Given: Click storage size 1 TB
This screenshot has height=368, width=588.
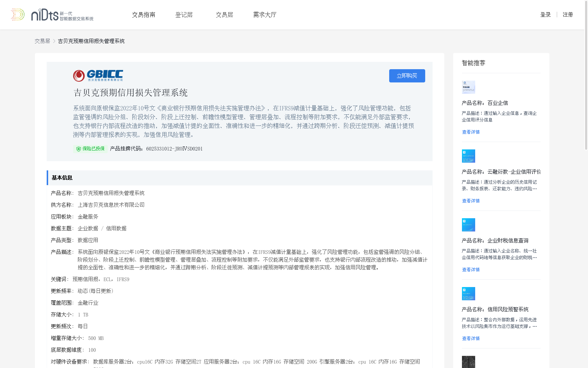Looking at the screenshot, I should coord(83,315).
